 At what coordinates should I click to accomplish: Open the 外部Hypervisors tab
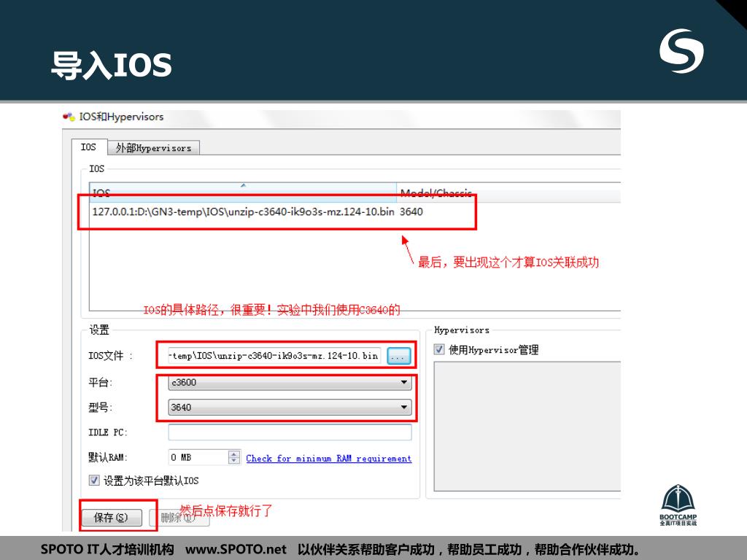coord(153,148)
